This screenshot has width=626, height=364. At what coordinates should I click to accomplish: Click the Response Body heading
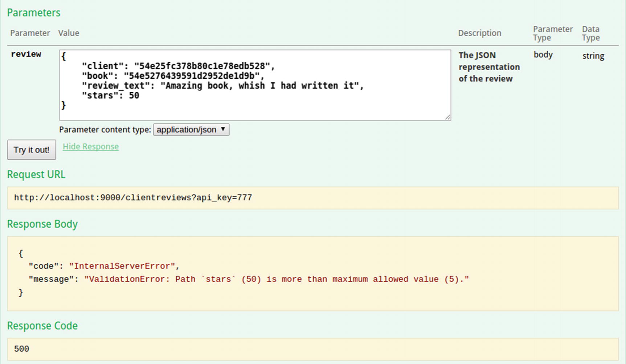coord(42,224)
